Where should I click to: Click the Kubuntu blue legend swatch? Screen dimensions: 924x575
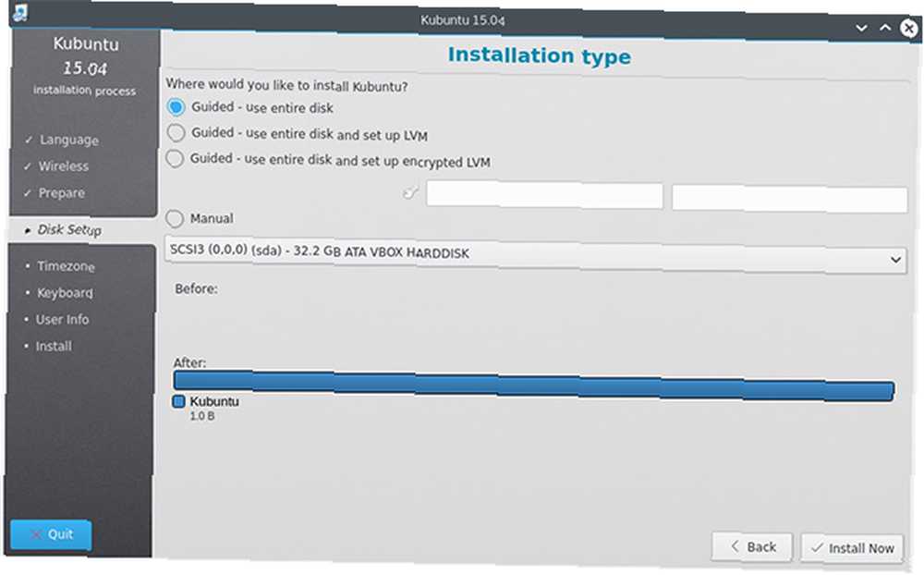tap(178, 401)
